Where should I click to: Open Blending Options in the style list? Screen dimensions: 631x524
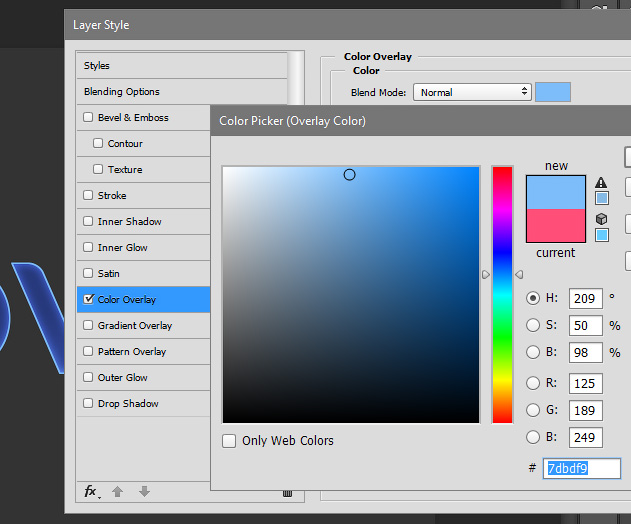[x=182, y=91]
